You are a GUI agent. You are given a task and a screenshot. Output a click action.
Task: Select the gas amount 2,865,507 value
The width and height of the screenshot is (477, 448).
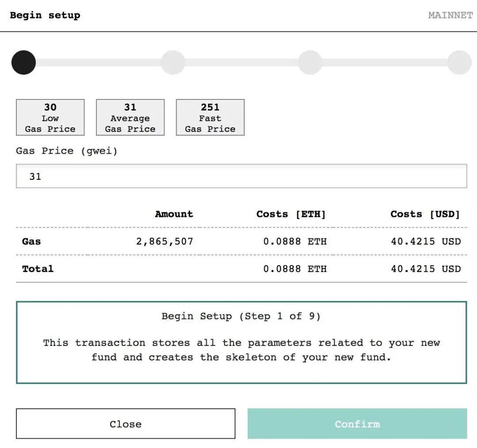[x=165, y=242]
